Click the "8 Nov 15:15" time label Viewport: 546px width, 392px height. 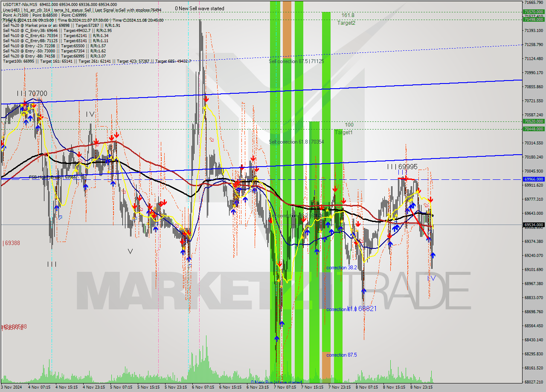[395, 387]
